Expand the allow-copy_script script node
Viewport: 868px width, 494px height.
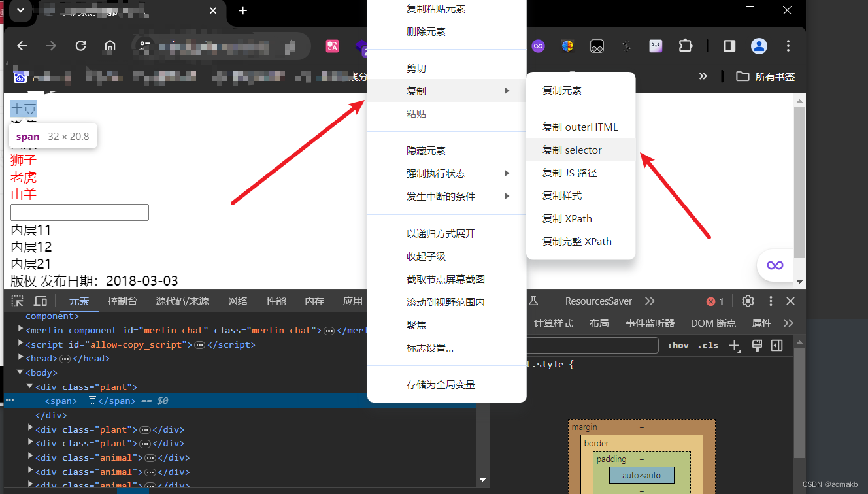point(20,344)
